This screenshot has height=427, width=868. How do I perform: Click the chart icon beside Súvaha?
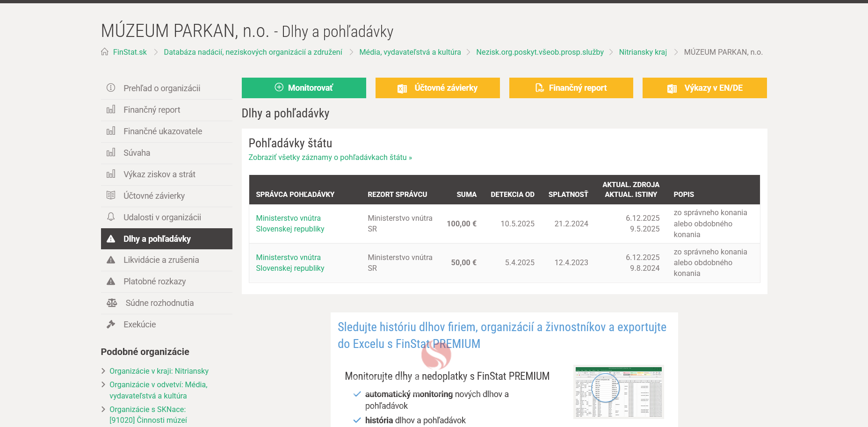111,152
